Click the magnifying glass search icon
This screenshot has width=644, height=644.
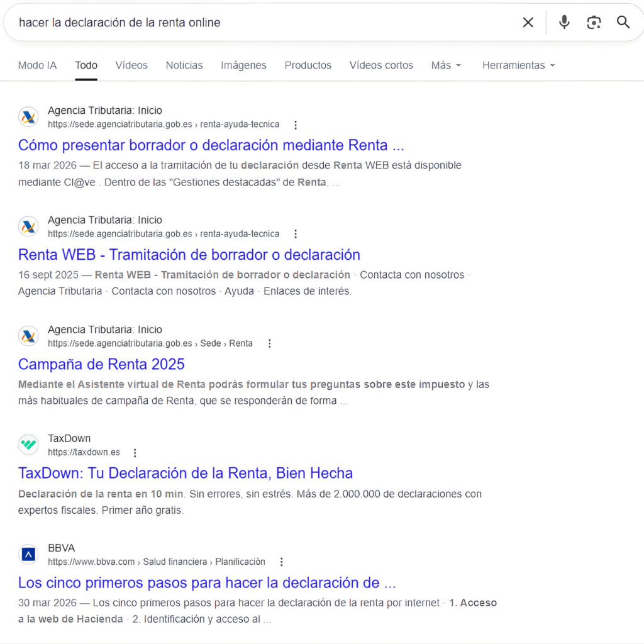[623, 22]
